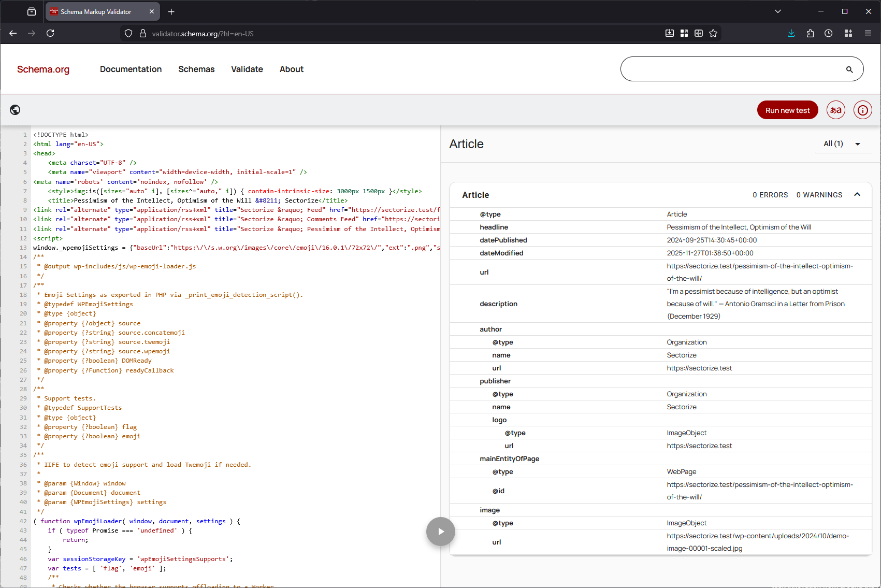Navigate home via the Schema.org logo

pyautogui.click(x=44, y=69)
